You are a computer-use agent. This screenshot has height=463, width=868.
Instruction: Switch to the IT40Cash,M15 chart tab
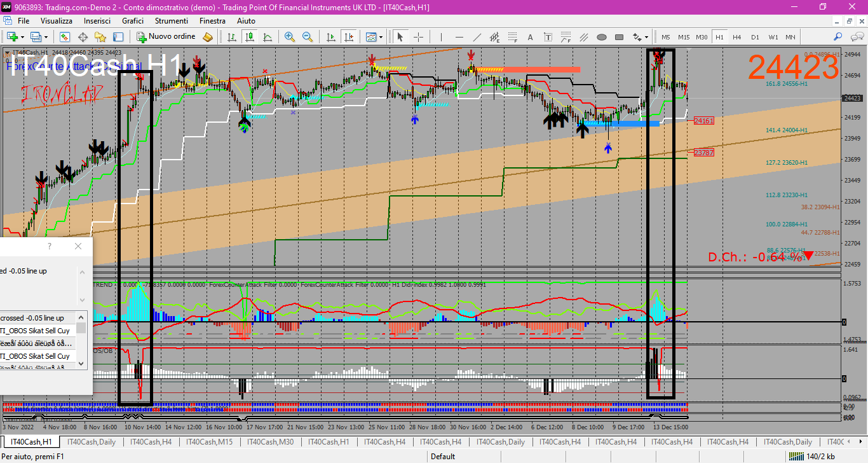pos(209,441)
